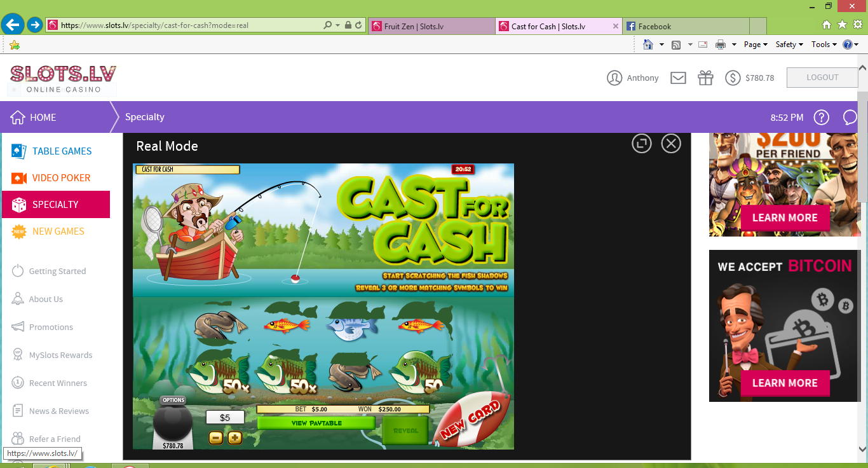868x468 pixels.
Task: Click the browser back arrow button
Action: (x=13, y=25)
